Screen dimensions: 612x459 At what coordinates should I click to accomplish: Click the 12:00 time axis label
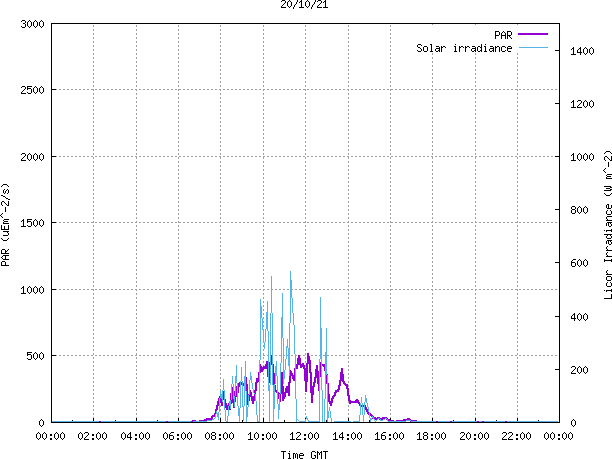point(304,436)
